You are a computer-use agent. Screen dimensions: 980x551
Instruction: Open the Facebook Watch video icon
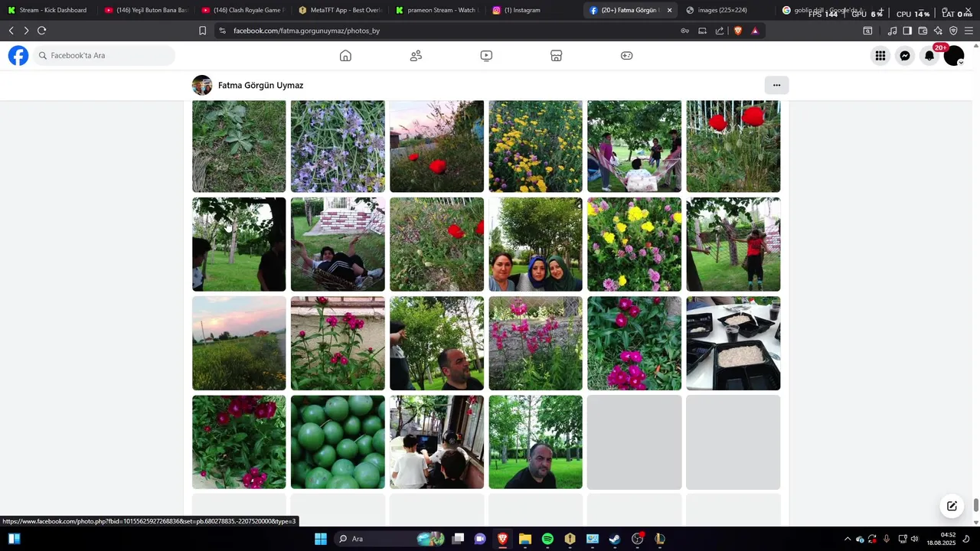coord(486,56)
